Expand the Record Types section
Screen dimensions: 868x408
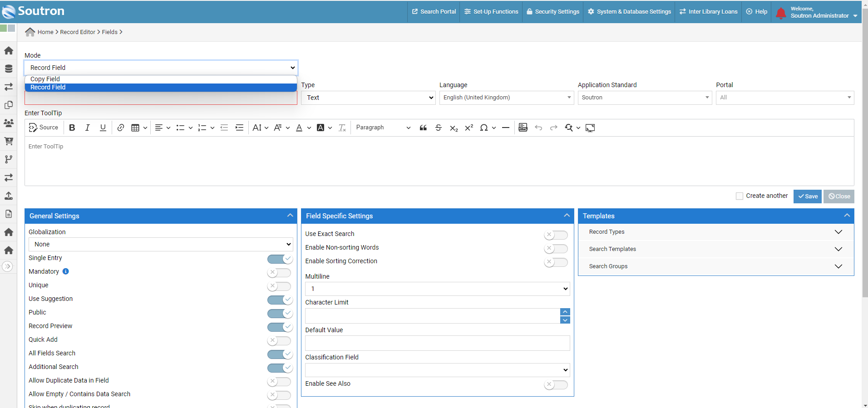pos(716,232)
